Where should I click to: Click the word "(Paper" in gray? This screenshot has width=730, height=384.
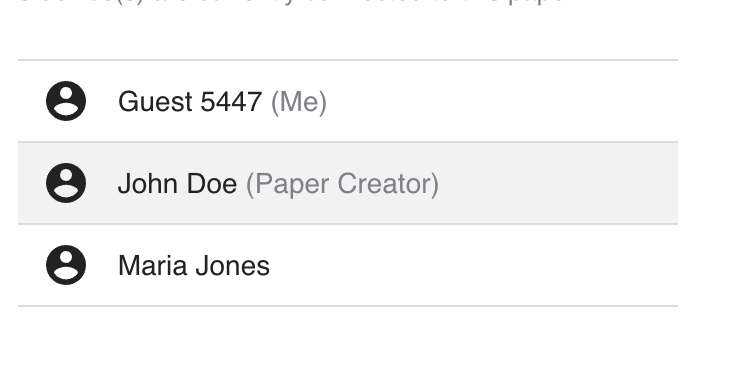click(x=289, y=184)
